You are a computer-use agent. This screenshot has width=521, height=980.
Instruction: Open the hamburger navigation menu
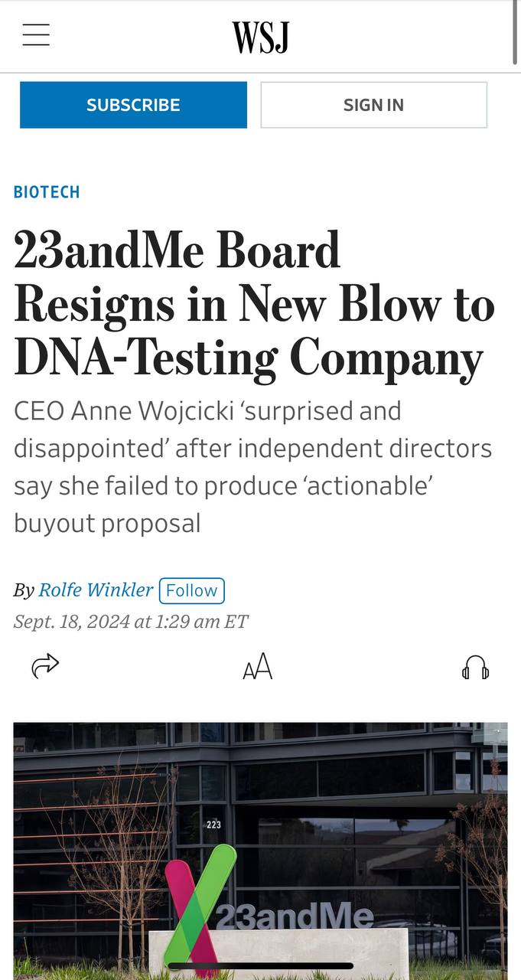[x=36, y=35]
